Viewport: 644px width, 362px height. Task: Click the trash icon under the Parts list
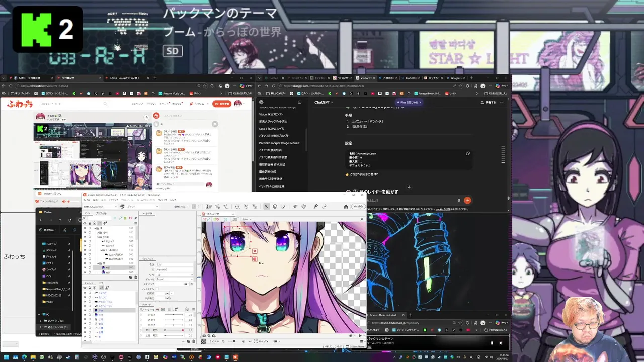pos(136,277)
